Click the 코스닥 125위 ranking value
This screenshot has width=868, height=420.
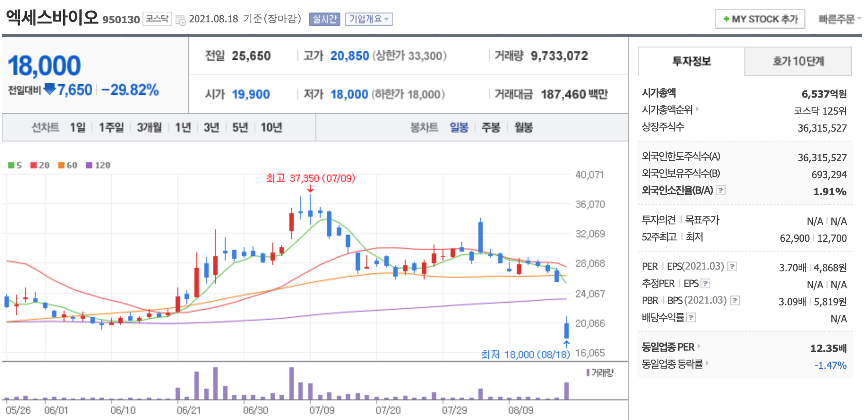[x=821, y=111]
